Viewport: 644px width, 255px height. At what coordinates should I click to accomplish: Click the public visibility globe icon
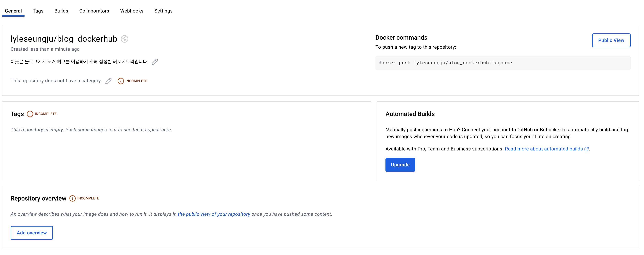[124, 39]
